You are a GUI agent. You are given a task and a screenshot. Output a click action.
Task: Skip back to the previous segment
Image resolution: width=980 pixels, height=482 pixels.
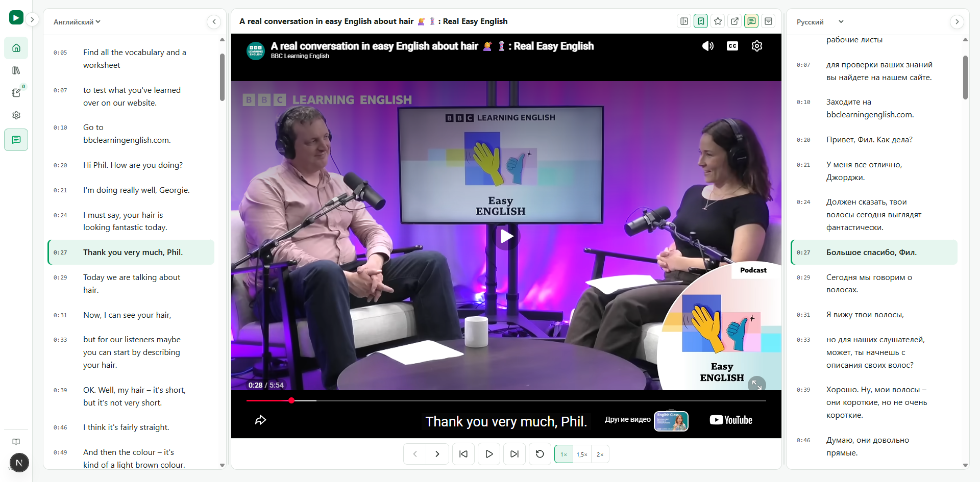463,454
